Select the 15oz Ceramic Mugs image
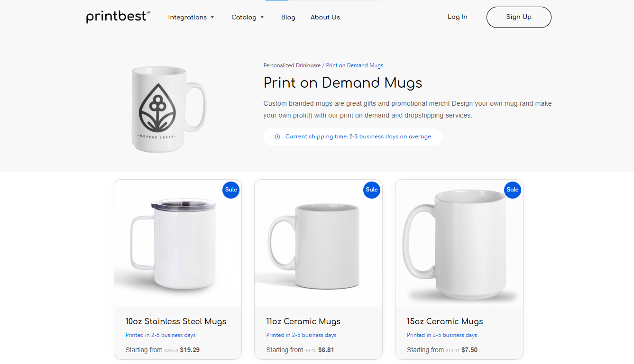Image resolution: width=634 pixels, height=364 pixels. [459, 243]
